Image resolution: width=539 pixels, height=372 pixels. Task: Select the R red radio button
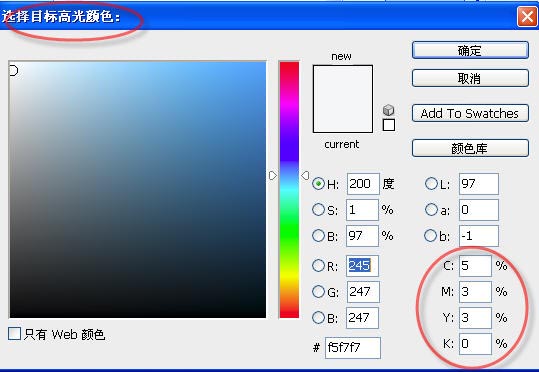318,265
